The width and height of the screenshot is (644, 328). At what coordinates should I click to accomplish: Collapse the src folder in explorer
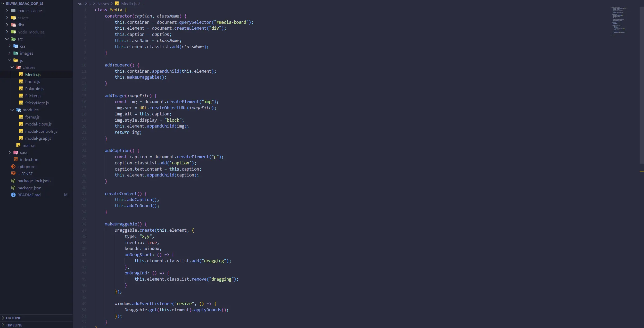click(x=7, y=39)
